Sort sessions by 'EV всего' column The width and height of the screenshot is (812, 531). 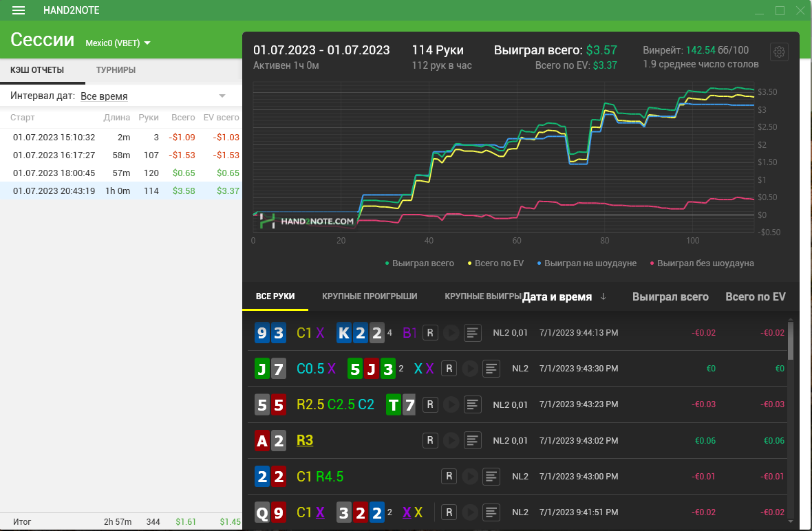pyautogui.click(x=221, y=118)
